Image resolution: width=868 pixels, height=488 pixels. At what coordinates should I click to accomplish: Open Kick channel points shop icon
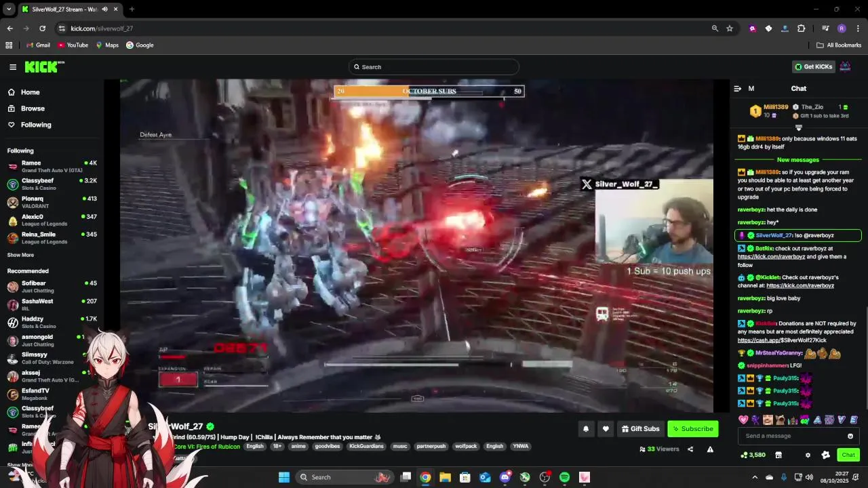point(778,455)
